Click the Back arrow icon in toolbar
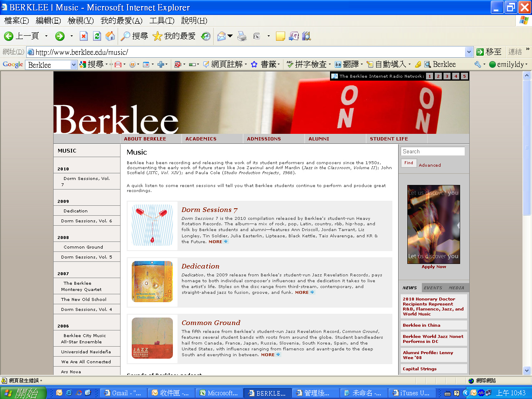Viewport: 532px width, 399px height. 8,37
